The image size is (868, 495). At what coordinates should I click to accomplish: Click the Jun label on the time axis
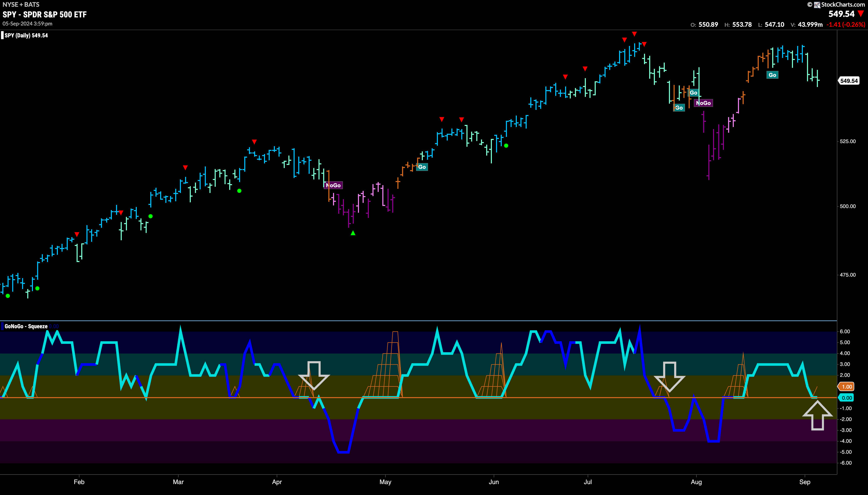pyautogui.click(x=494, y=482)
